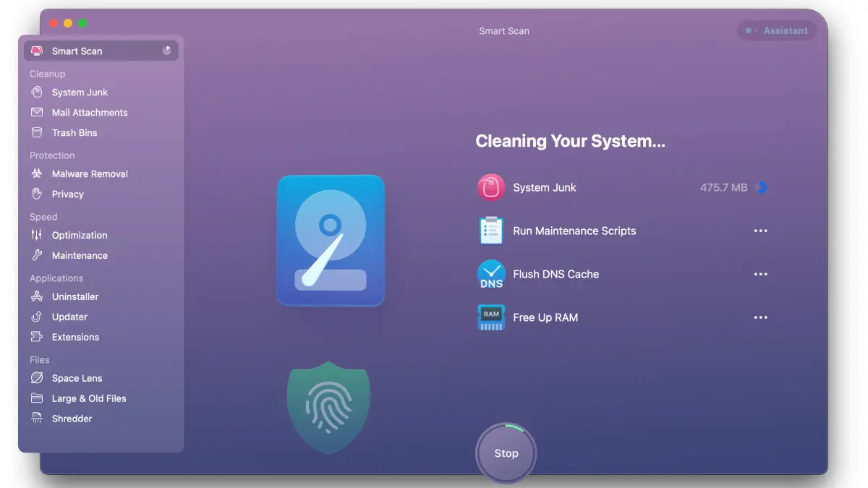This screenshot has width=868, height=488.
Task: Open the Privacy label in sidebar
Action: [x=68, y=194]
